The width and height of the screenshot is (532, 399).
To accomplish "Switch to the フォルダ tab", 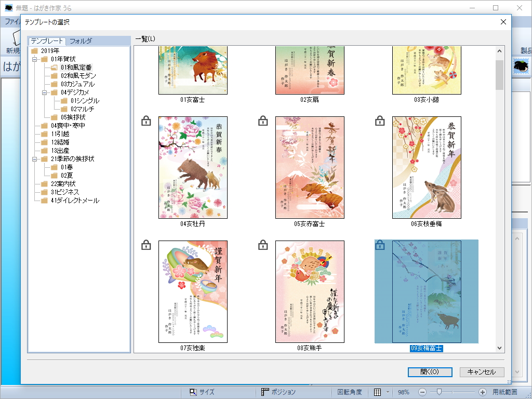I will point(81,41).
